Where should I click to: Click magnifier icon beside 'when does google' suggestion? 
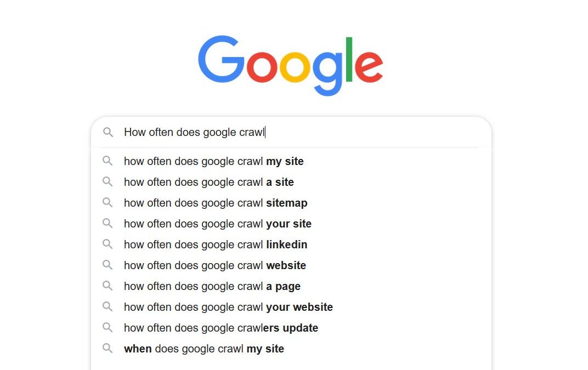(108, 349)
